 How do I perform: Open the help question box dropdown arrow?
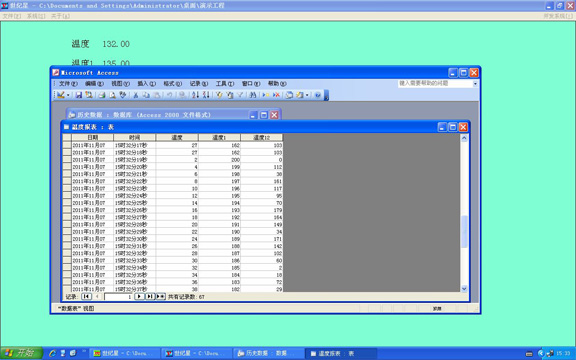tap(475, 84)
